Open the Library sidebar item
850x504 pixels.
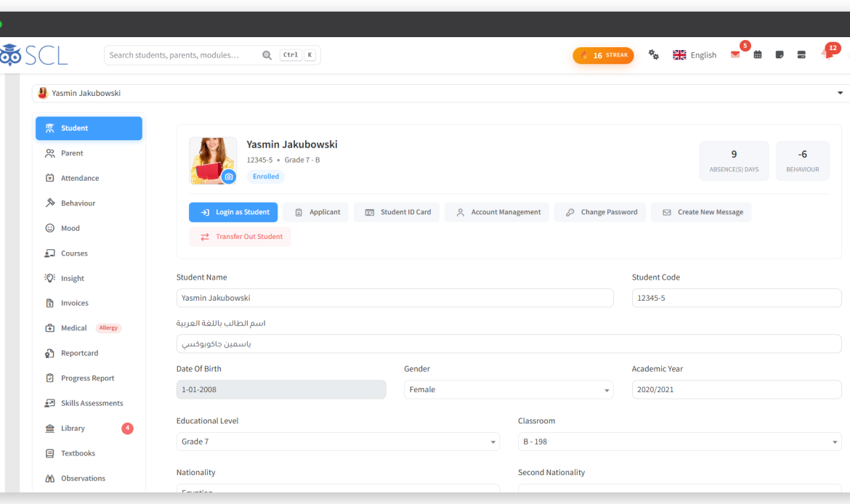[89, 428]
